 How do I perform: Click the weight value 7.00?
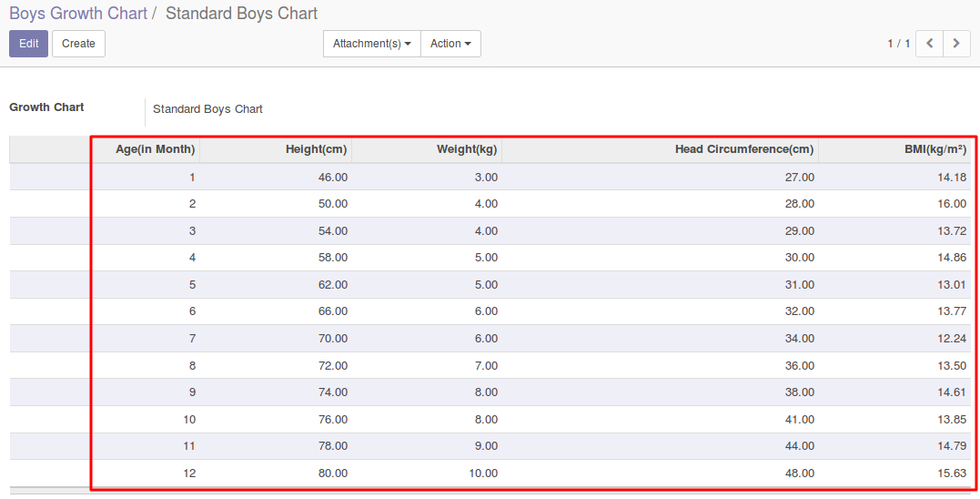click(485, 366)
